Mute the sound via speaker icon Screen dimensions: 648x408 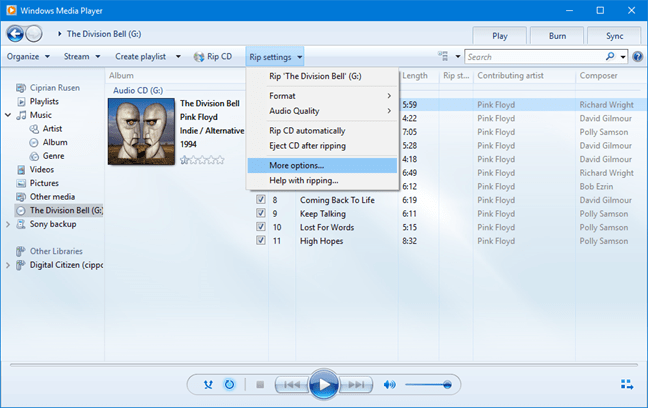click(x=389, y=385)
